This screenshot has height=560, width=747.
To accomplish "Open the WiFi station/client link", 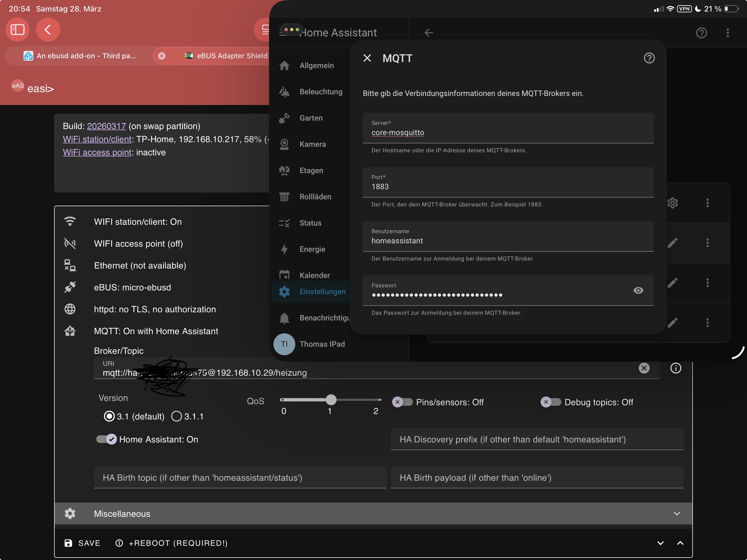I will tap(97, 139).
